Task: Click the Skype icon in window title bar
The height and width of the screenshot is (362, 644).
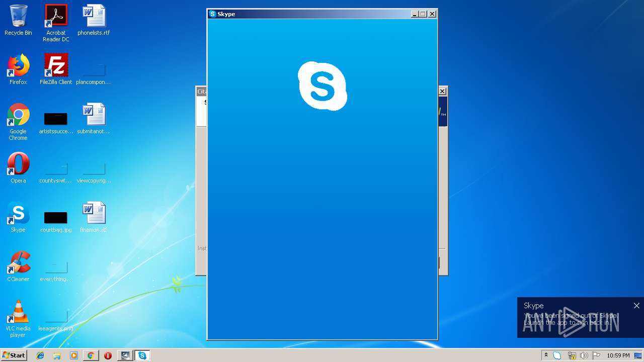Action: pos(213,14)
